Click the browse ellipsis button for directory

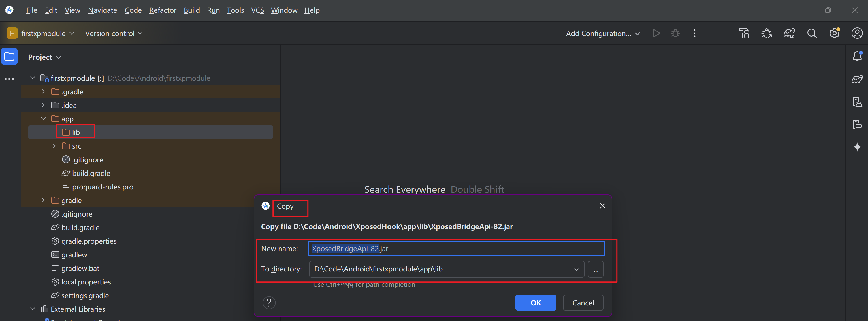click(x=596, y=269)
